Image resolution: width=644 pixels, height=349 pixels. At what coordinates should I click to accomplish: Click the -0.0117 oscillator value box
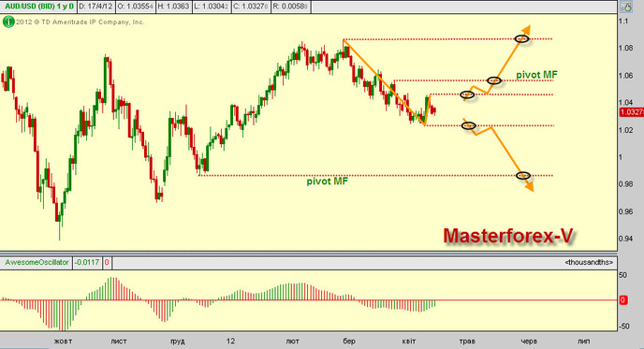[x=87, y=262]
